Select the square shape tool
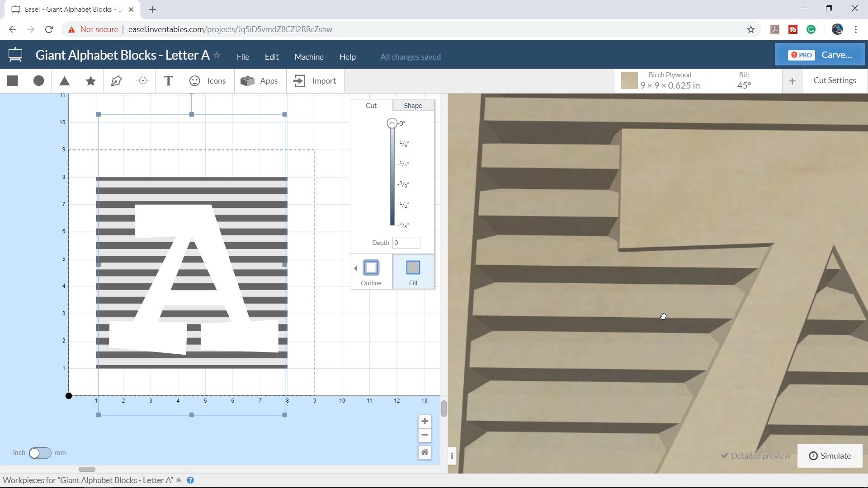The height and width of the screenshot is (488, 868). coord(13,81)
